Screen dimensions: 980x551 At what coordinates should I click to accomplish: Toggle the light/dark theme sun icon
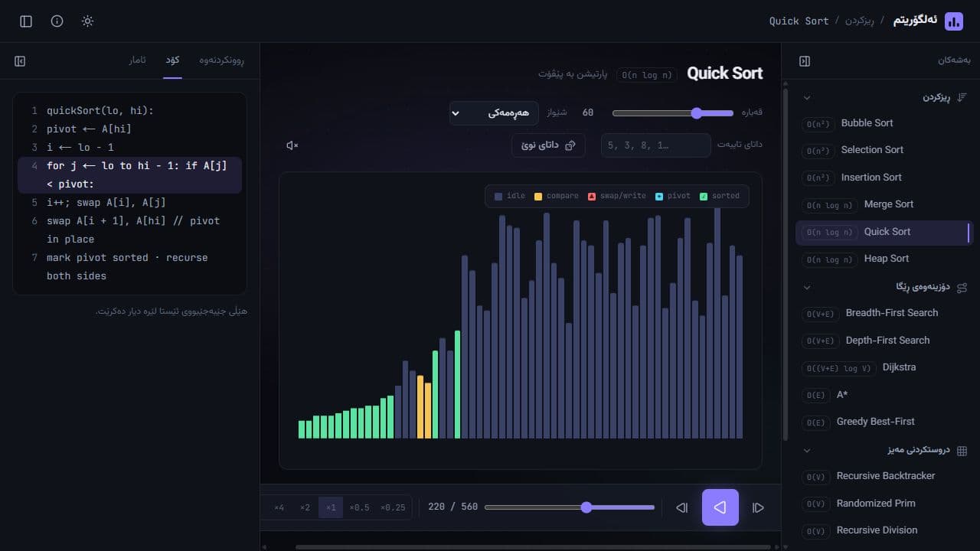click(x=87, y=21)
